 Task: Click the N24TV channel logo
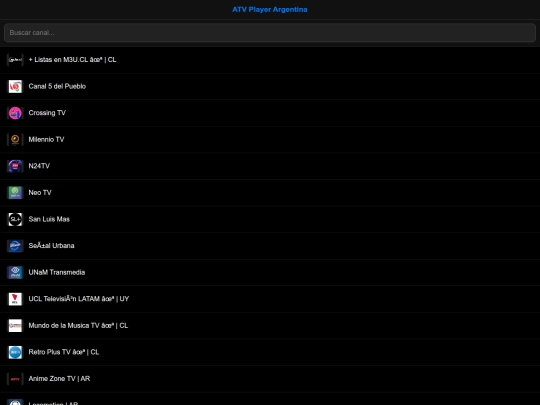[15, 166]
